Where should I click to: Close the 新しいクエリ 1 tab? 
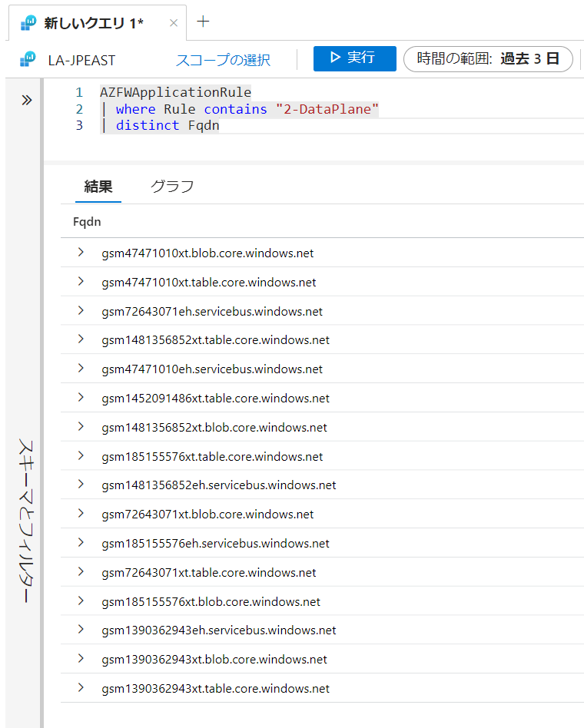[174, 23]
